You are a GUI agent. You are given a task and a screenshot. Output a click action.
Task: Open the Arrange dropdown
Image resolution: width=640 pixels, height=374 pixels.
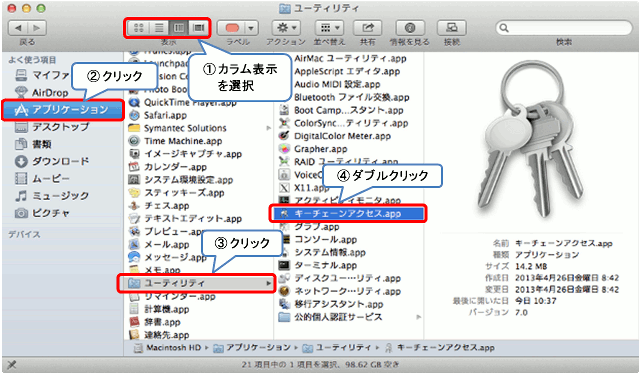tap(329, 28)
